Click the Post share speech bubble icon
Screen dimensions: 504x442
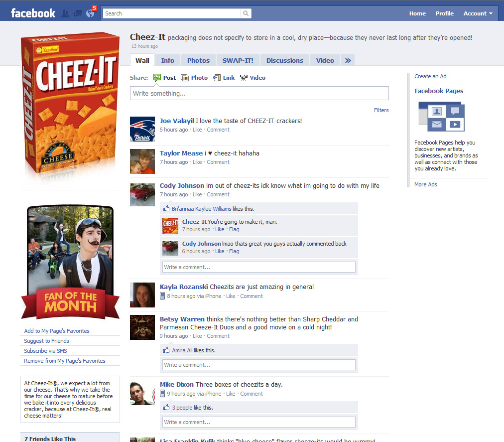157,78
